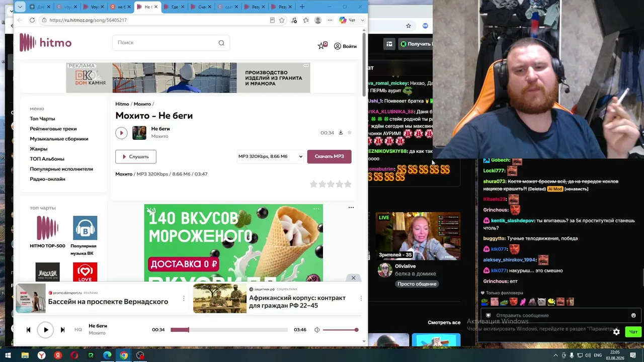Close the bottom ad banner with the X
The width and height of the screenshot is (644, 362).
[x=353, y=278]
